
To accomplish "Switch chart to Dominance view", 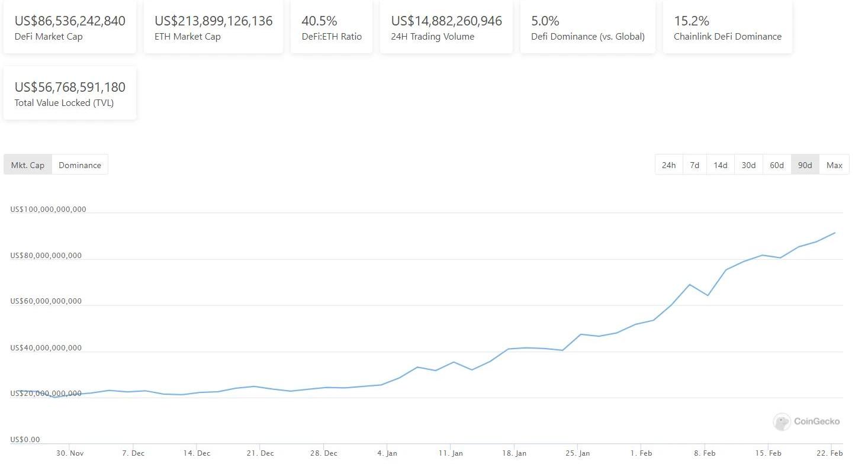I will click(x=80, y=165).
